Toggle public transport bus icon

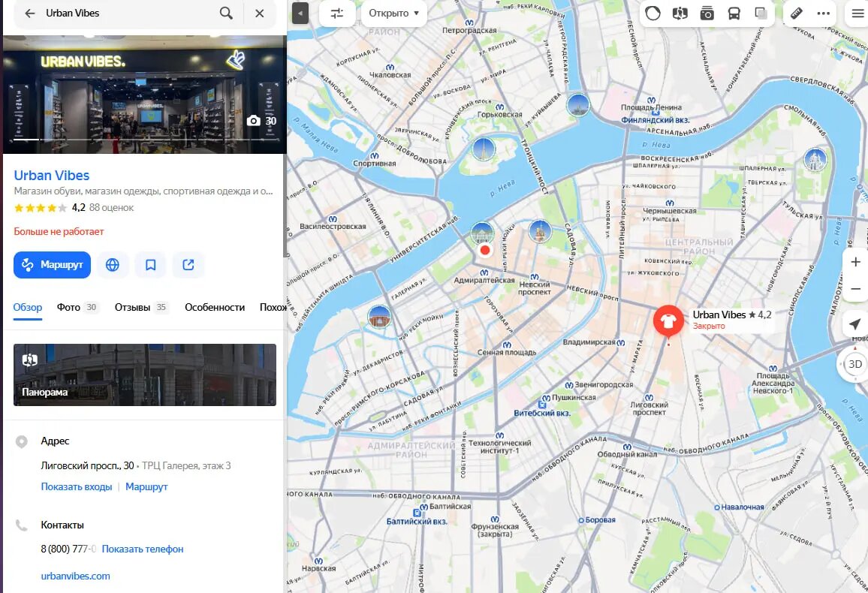coord(734,14)
